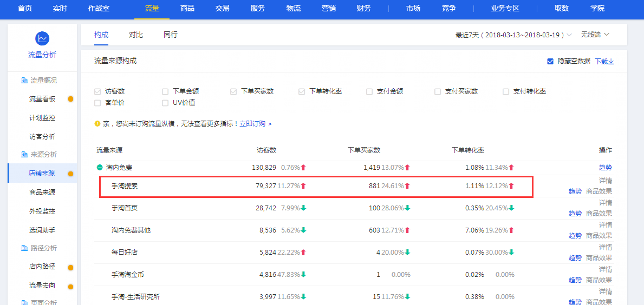Open 营销 in top navigation
The image size is (644, 305).
pyautogui.click(x=328, y=8)
